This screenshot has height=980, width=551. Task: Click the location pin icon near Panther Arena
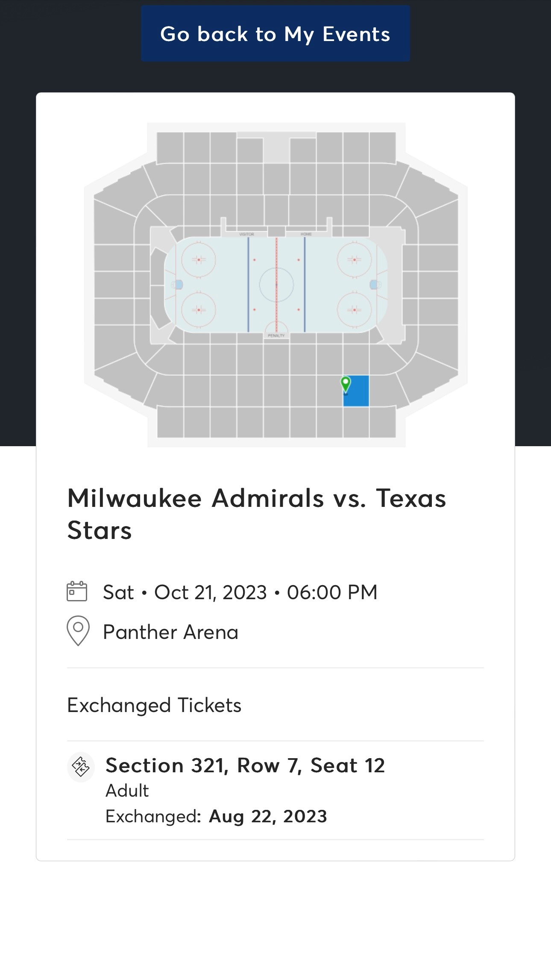point(78,630)
